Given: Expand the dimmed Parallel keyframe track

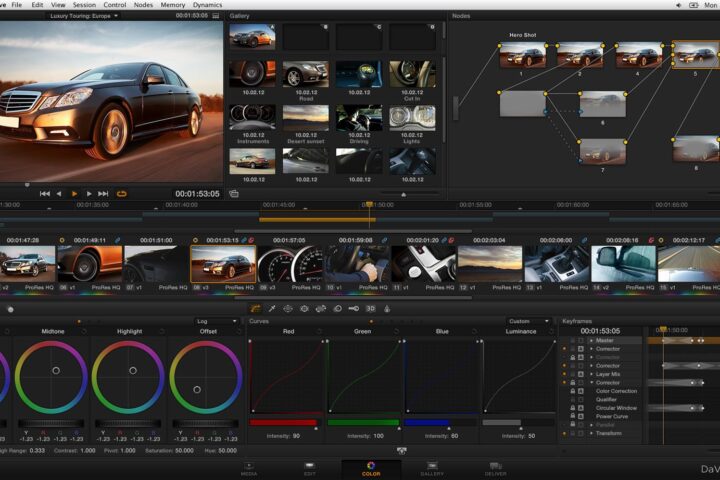Looking at the screenshot, I should pyautogui.click(x=591, y=425).
